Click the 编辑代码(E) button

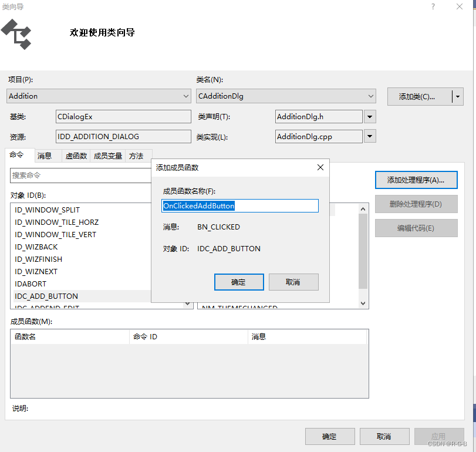[416, 228]
